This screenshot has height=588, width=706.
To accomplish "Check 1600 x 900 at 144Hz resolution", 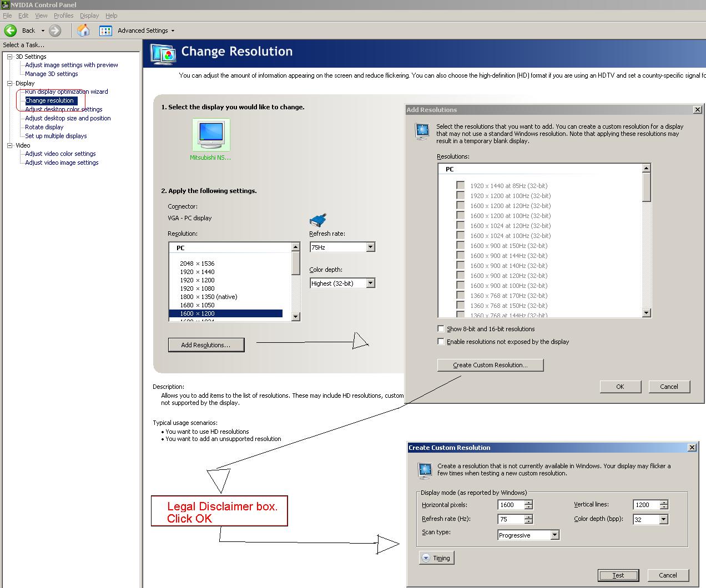I will pos(461,255).
